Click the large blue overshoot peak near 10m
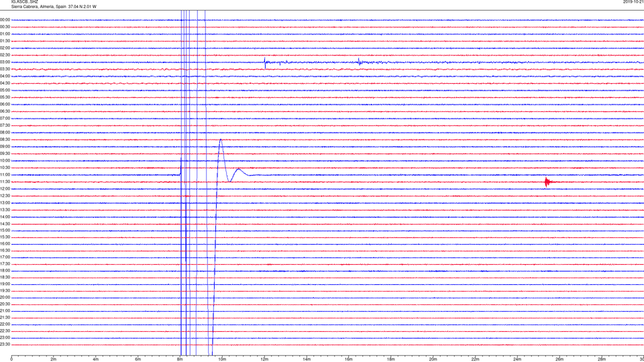The height and width of the screenshot is (362, 644). click(x=221, y=141)
